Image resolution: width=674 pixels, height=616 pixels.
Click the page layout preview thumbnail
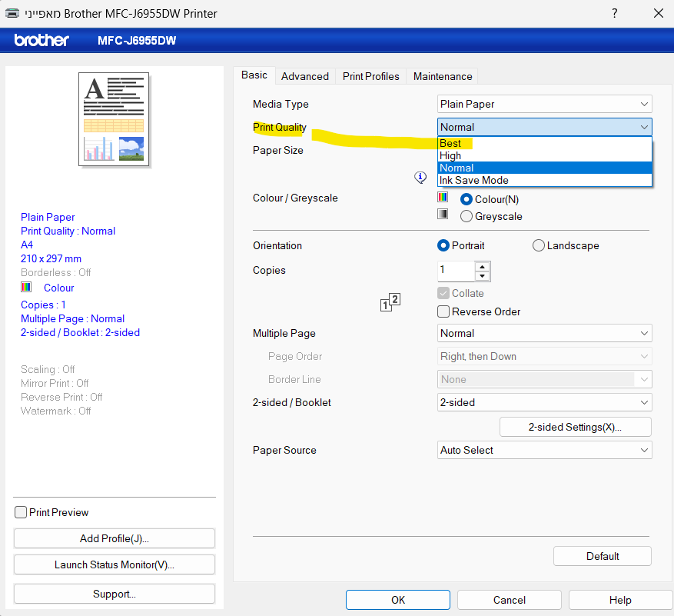point(114,119)
